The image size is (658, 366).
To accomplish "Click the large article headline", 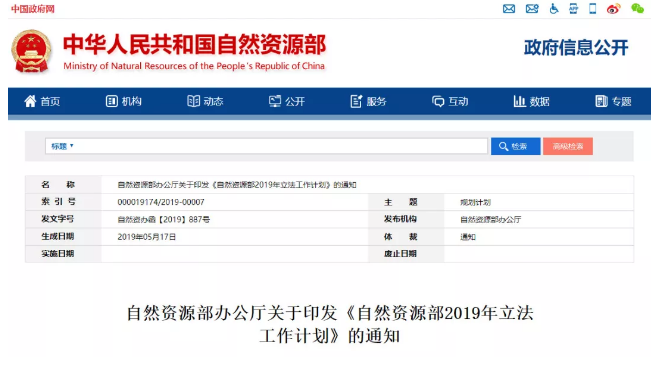I will [330, 324].
